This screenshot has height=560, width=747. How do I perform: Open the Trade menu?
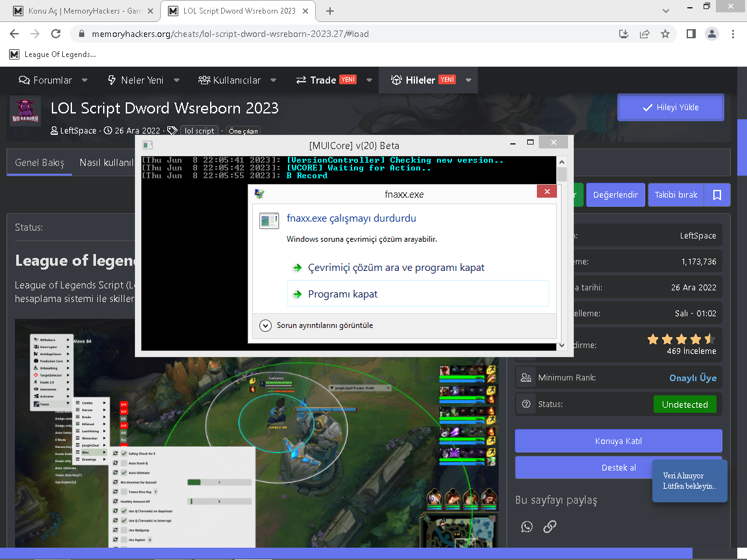[326, 80]
